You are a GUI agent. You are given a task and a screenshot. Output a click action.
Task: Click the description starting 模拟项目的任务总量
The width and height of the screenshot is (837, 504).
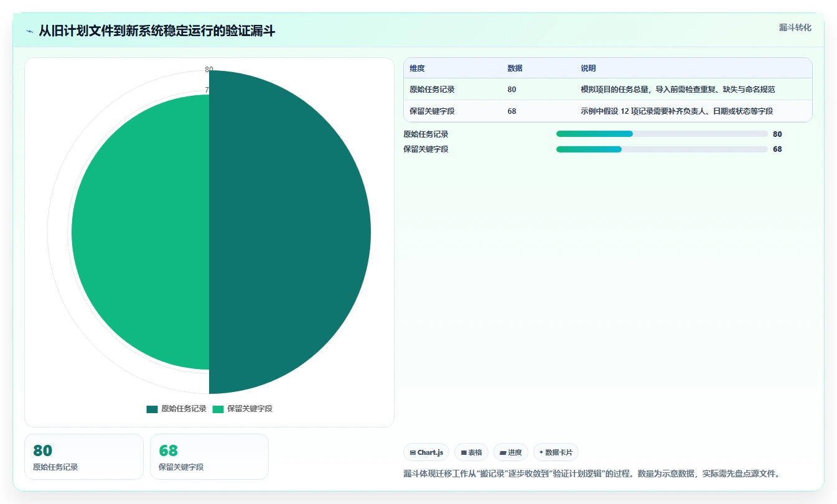[x=678, y=90]
